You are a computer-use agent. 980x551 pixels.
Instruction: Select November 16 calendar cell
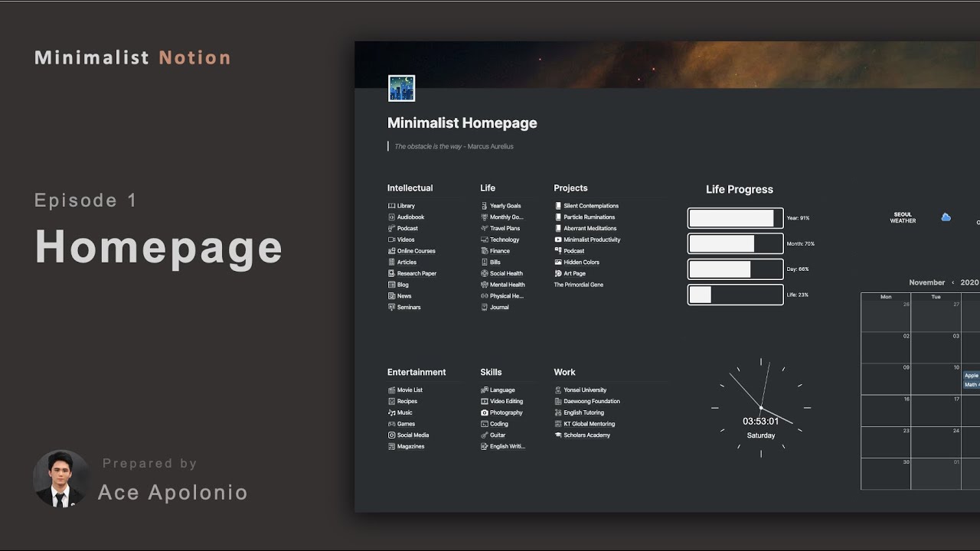886,410
